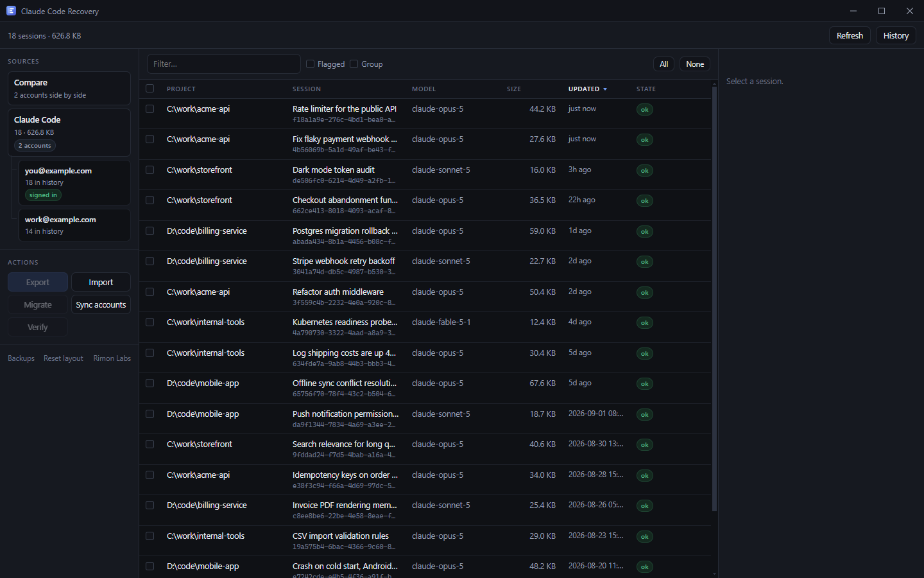Sort by the MODEL column header
Screen dimensions: 924x578
424,89
